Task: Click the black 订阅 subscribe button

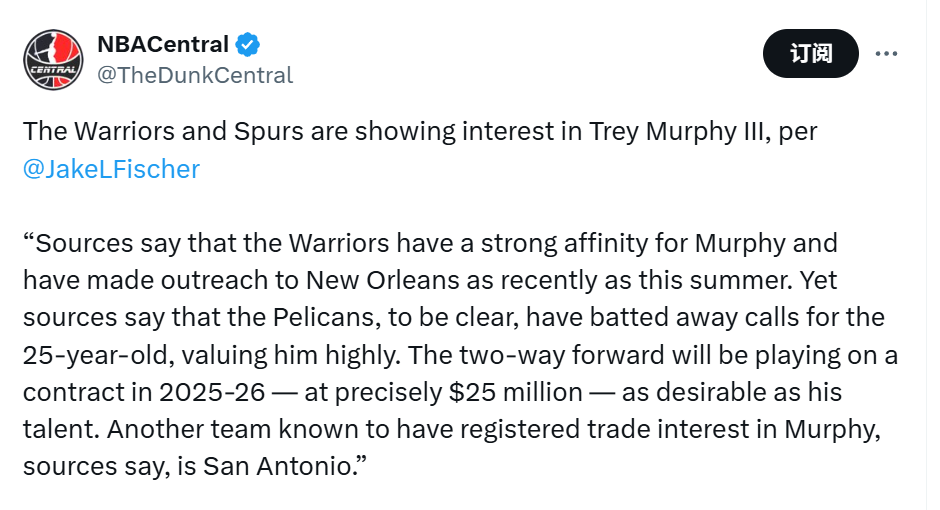Action: 811,53
